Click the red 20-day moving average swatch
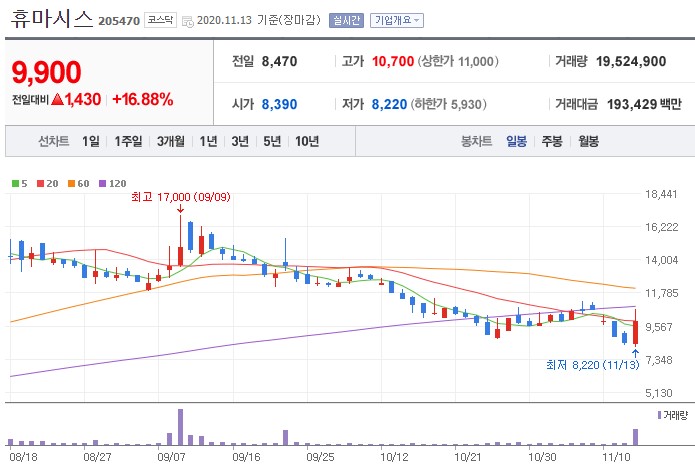 [40, 183]
